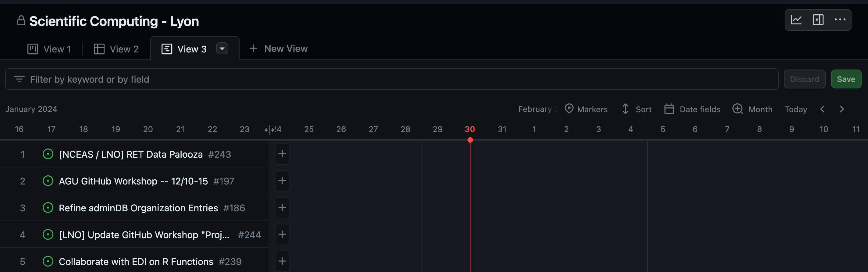This screenshot has width=868, height=272.
Task: Click the Save button
Action: point(846,79)
